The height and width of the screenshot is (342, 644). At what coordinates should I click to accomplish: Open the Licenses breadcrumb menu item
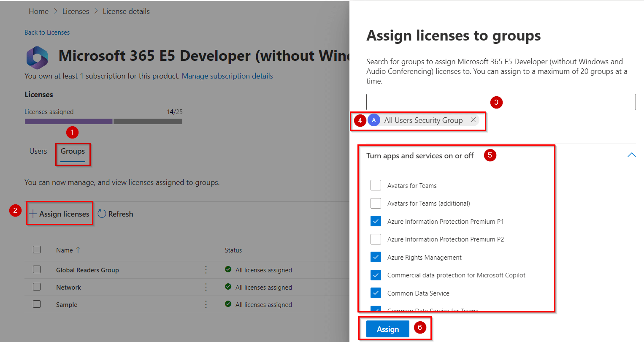pyautogui.click(x=76, y=11)
